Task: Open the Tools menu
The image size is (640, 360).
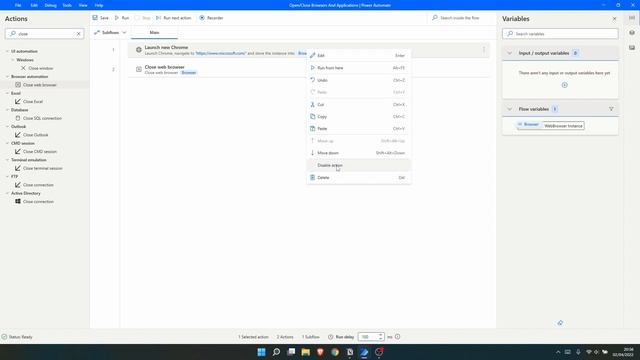Action: (x=67, y=5)
